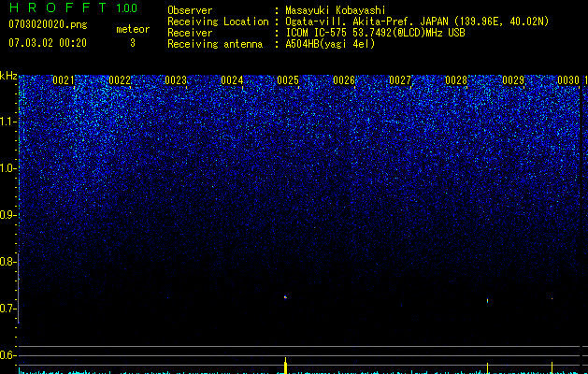Click the gray vertical bar at left axis
Screen dimensions: 588x374
click(19, 288)
